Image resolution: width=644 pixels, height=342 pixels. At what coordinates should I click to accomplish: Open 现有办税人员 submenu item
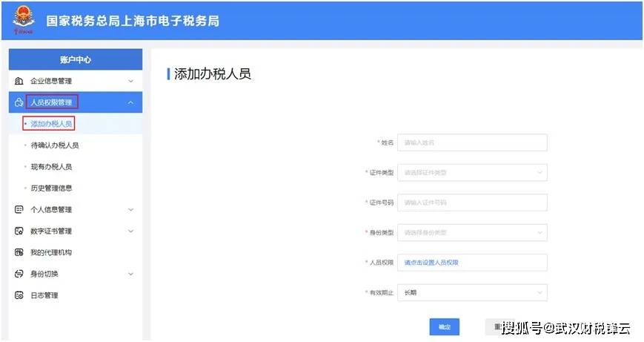76,166
